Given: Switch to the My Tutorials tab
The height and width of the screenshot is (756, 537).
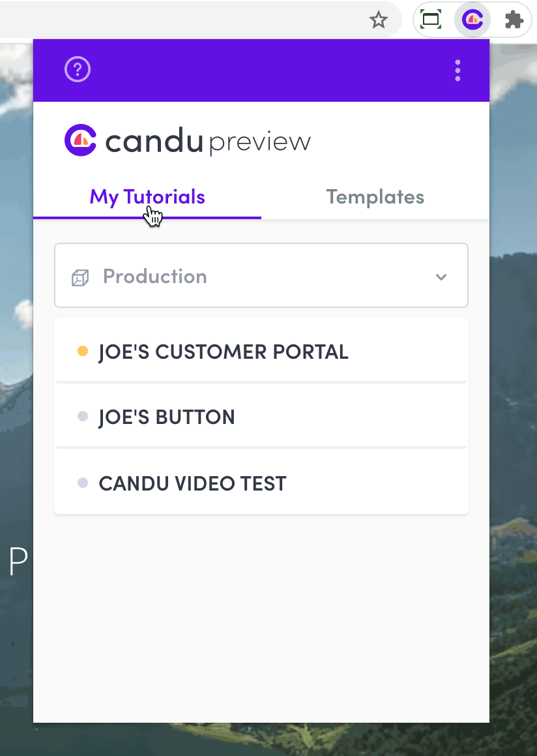Looking at the screenshot, I should (x=147, y=197).
